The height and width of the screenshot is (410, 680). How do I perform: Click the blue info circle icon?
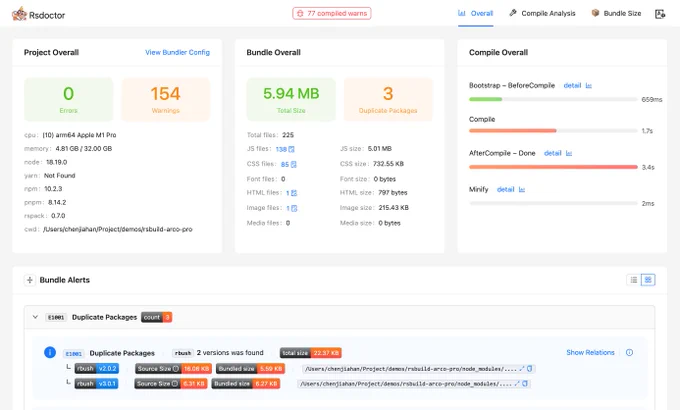tap(50, 352)
